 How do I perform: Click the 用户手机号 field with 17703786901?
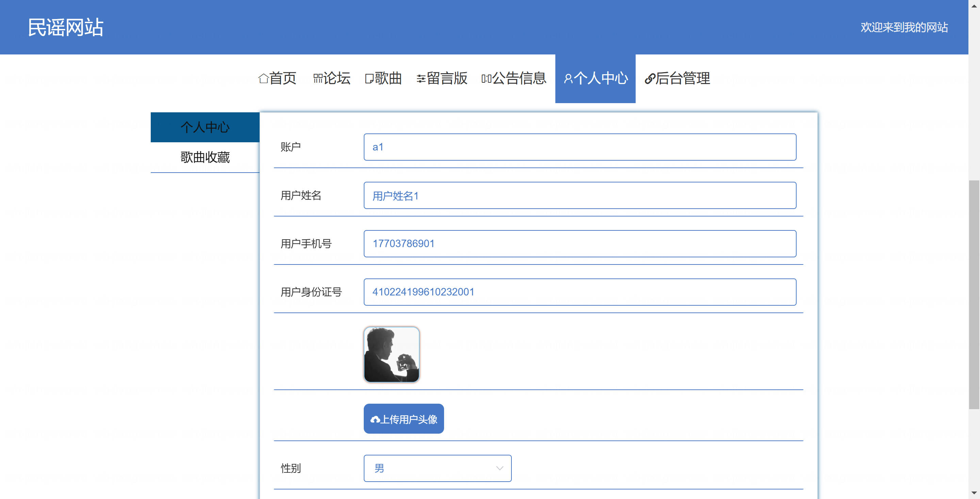click(580, 244)
